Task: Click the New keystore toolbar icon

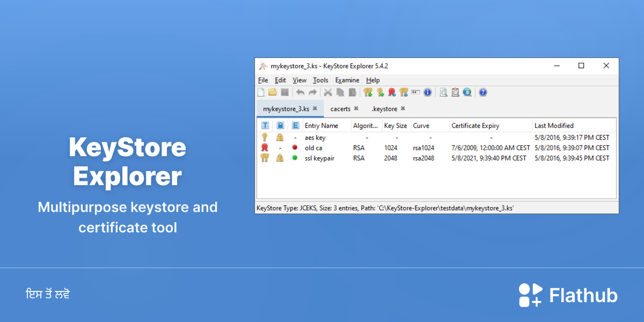Action: tap(261, 92)
